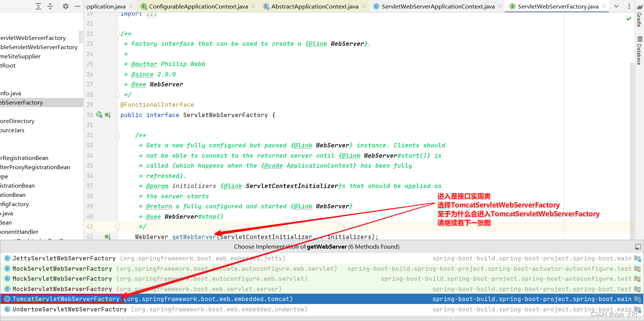Click class icon on ServletWebServerApplicationContext.java tab

pyautogui.click(x=376, y=6)
